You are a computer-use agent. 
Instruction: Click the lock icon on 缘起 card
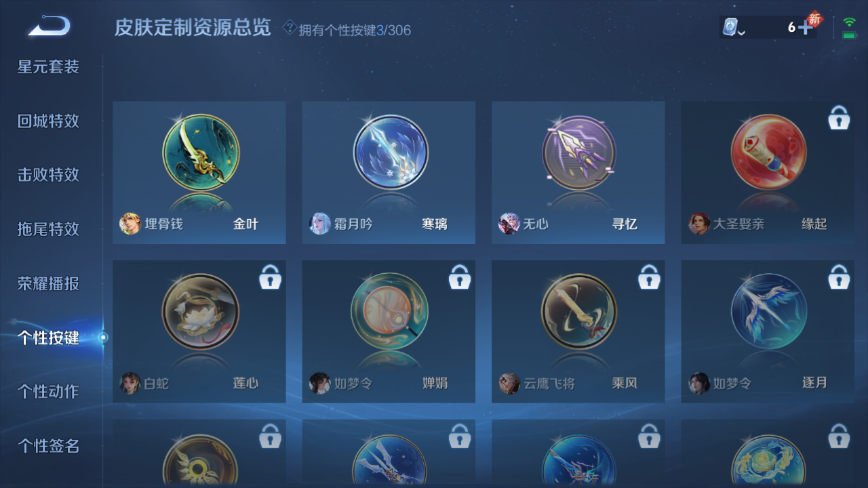click(x=839, y=118)
